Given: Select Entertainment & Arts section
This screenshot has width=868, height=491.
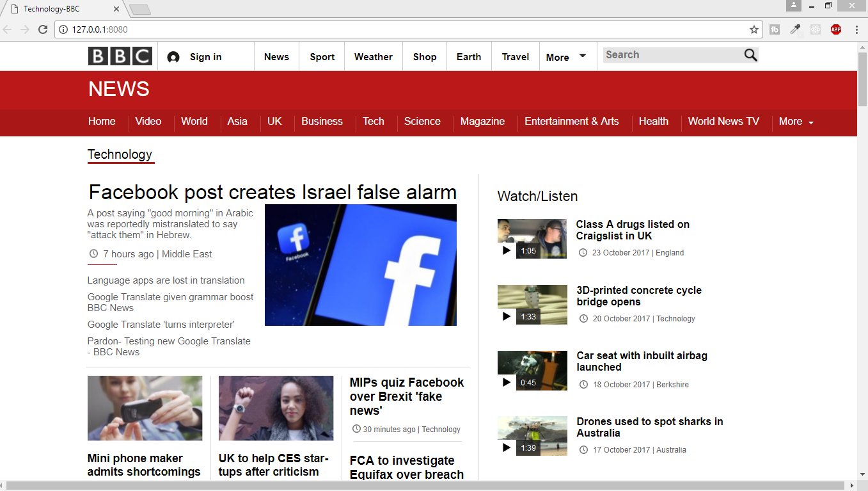Looking at the screenshot, I should point(572,122).
